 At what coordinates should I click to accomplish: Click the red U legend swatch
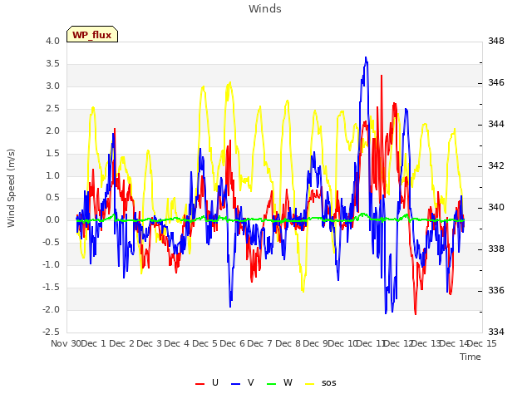199,384
